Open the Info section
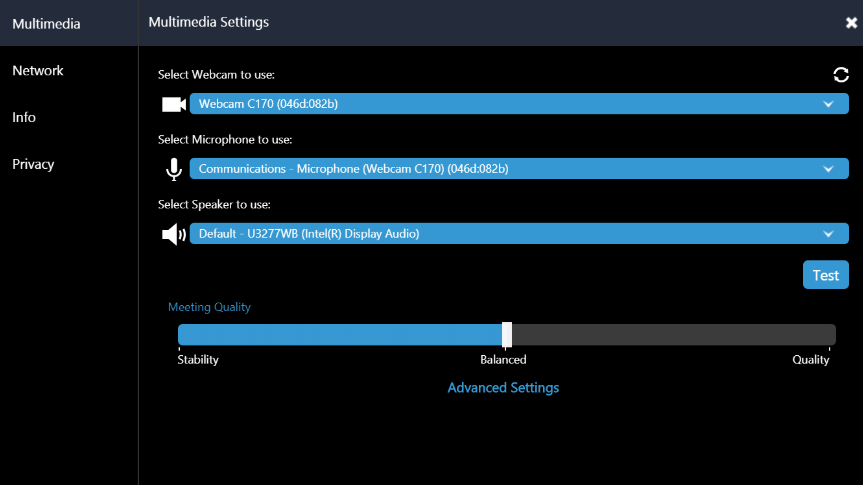Screen dimensions: 863x485 (24, 117)
